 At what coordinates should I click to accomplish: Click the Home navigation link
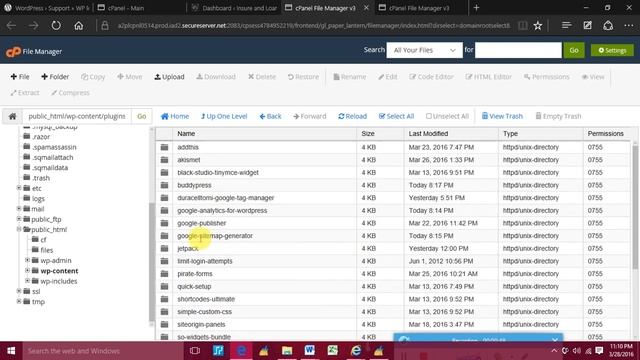[175, 116]
